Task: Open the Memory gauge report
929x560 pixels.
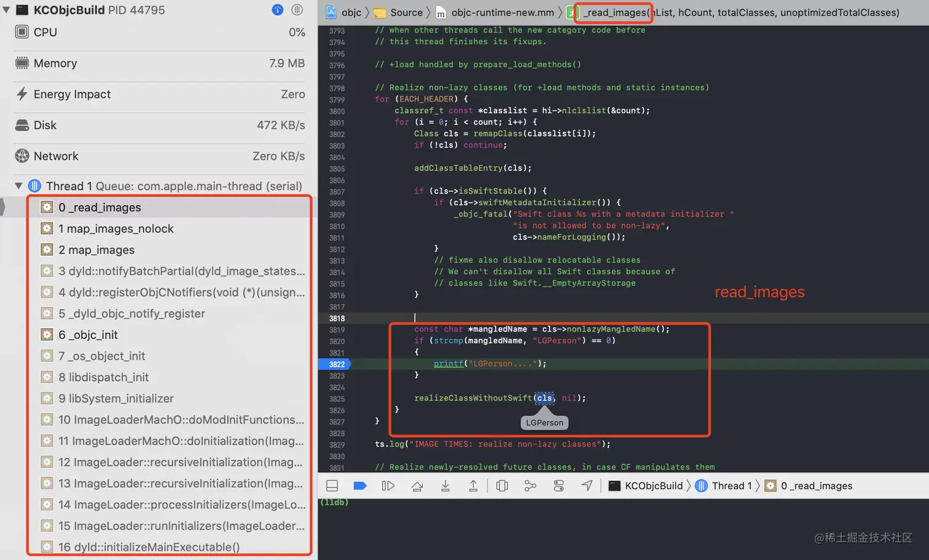Action: pos(159,63)
